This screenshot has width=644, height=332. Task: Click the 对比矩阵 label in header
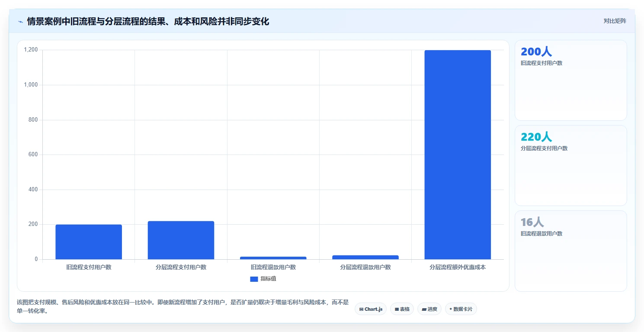pyautogui.click(x=615, y=21)
